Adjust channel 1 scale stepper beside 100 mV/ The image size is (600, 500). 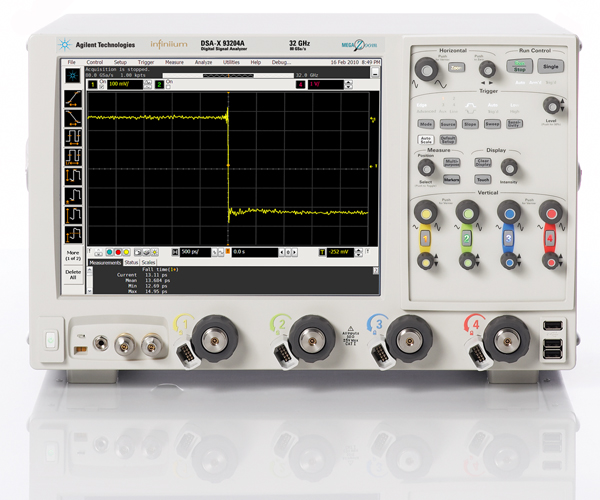[x=148, y=85]
